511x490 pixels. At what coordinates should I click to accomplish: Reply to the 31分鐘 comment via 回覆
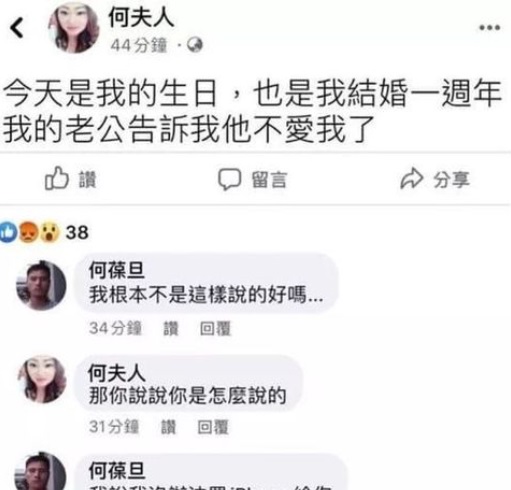tap(213, 427)
